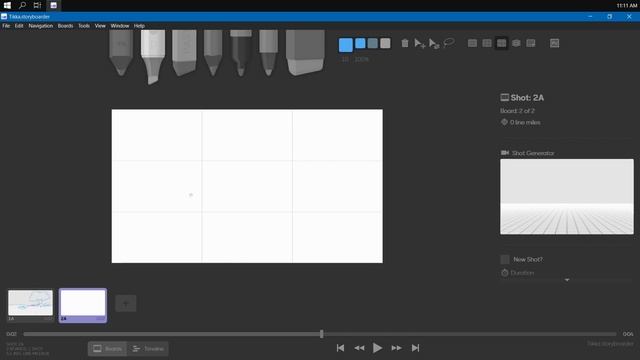
Task: Start playback with the play button
Action: pyautogui.click(x=377, y=348)
